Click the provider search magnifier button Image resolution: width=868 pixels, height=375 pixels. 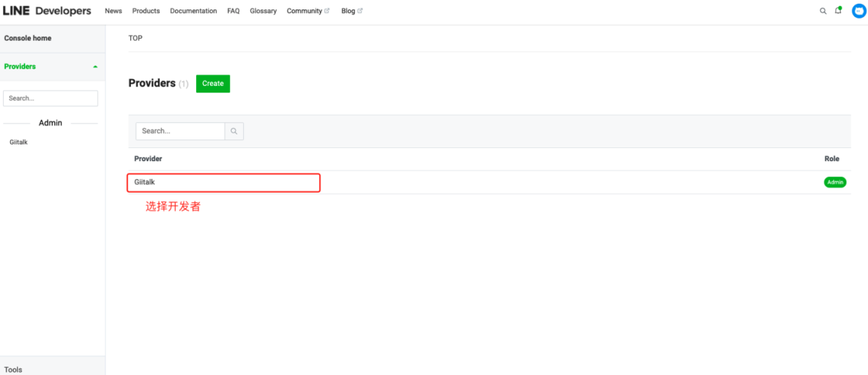(234, 132)
